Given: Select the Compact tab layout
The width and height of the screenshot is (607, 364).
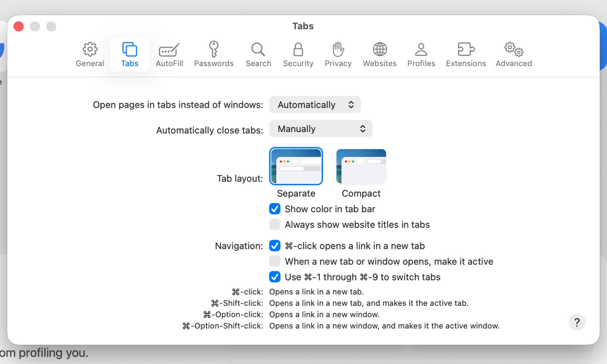Looking at the screenshot, I should pyautogui.click(x=361, y=166).
